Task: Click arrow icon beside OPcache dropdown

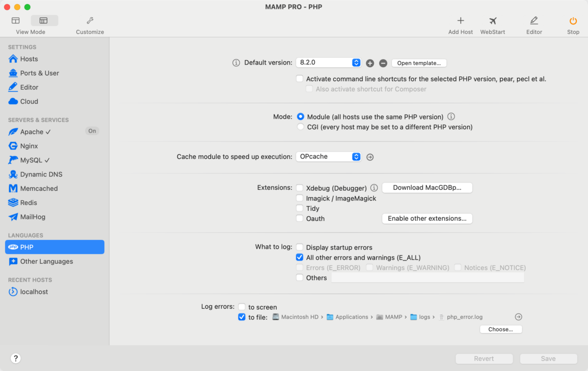Action: 370,157
